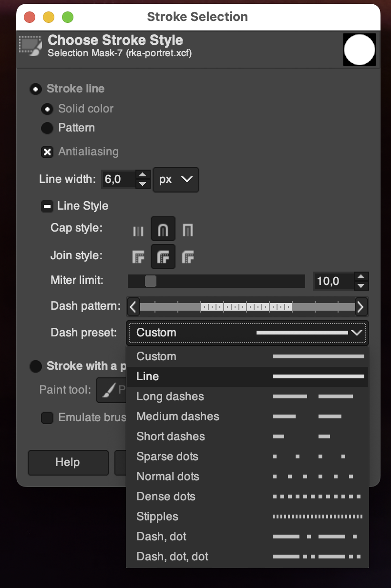
Task: Click the Line width input field
Action: coord(119,180)
